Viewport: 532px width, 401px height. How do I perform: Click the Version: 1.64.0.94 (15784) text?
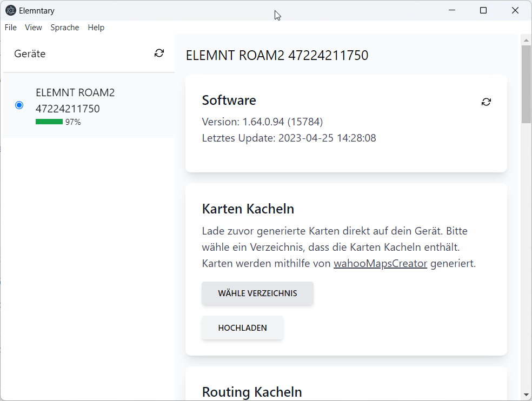click(x=262, y=122)
